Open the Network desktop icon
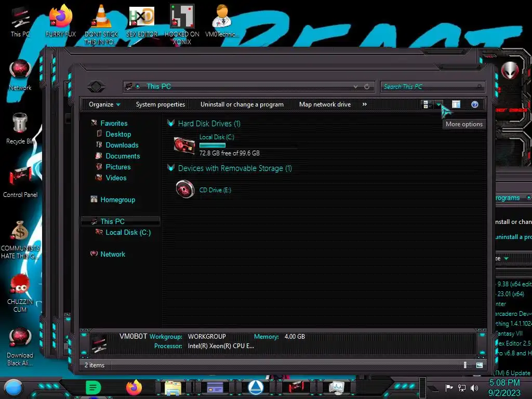Image resolution: width=532 pixels, height=399 pixels. 20,75
